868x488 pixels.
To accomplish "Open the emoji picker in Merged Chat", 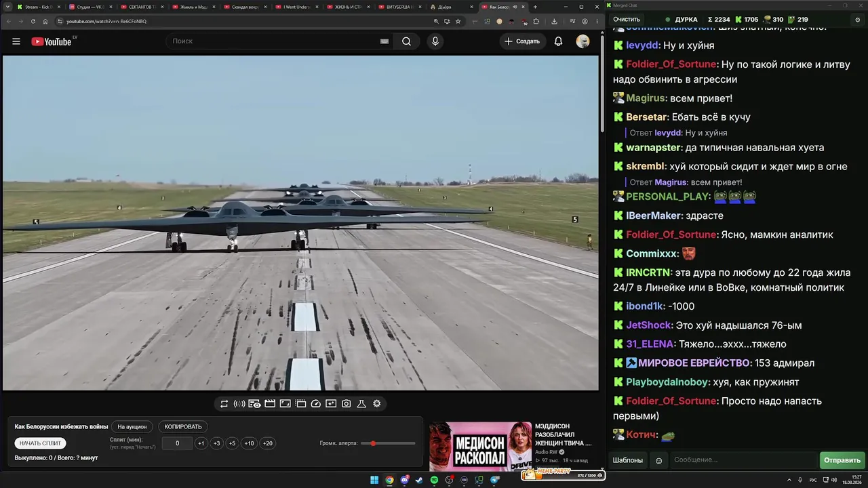I will [658, 460].
